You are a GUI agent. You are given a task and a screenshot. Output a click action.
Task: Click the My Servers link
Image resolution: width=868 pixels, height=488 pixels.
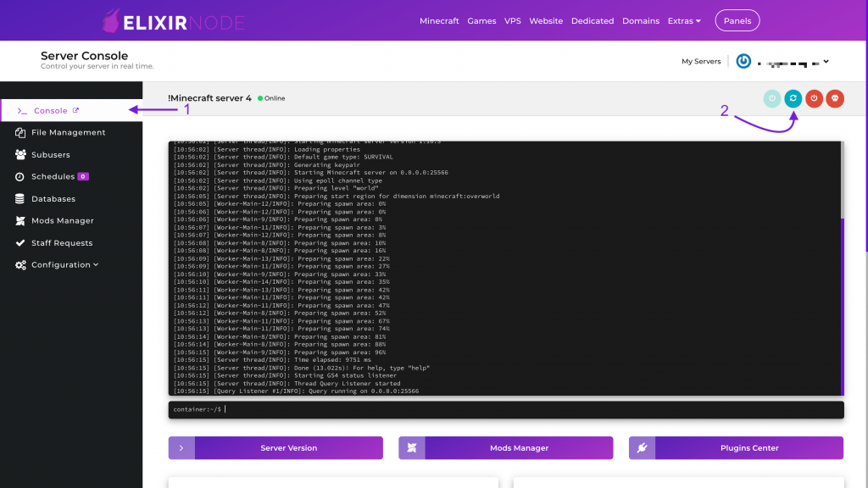[701, 61]
